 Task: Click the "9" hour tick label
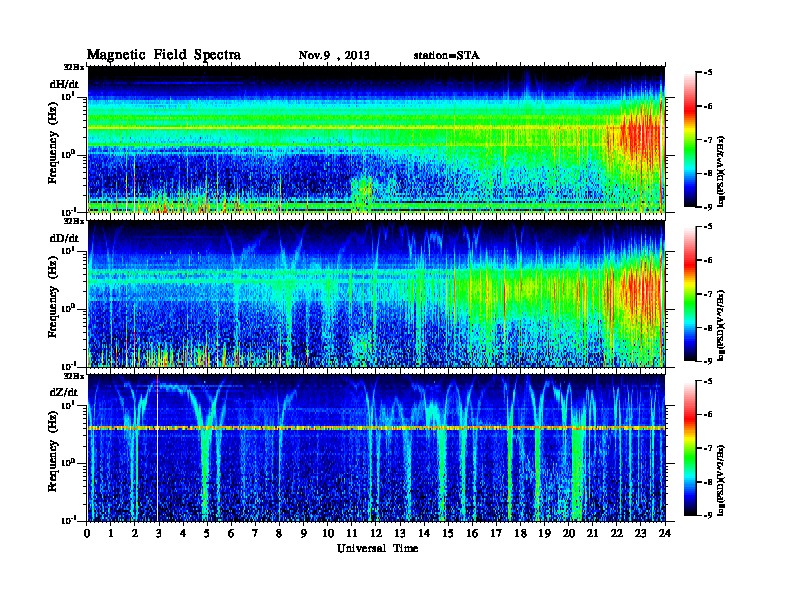[x=304, y=533]
